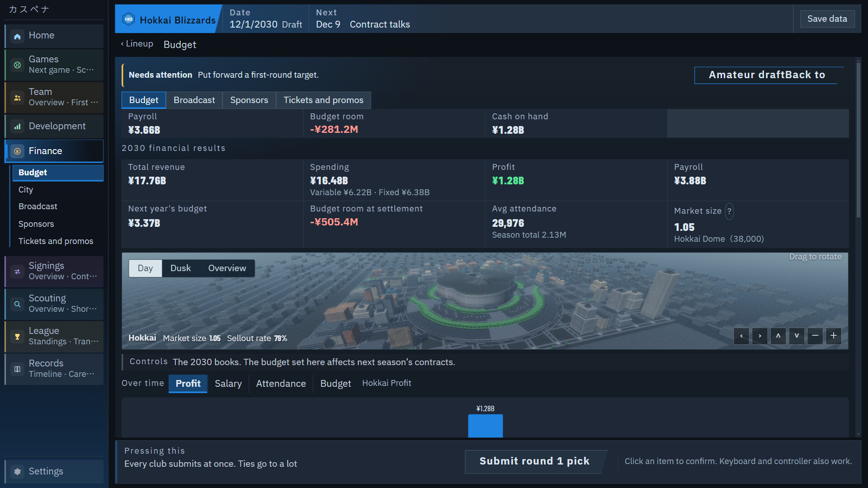The height and width of the screenshot is (488, 868).
Task: Open the Sponsors tab
Action: pos(249,100)
